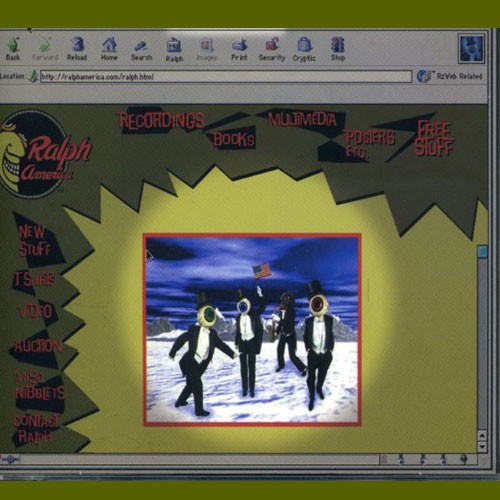Click the Reload toolbar icon
This screenshot has width=500, height=500.
[x=77, y=44]
